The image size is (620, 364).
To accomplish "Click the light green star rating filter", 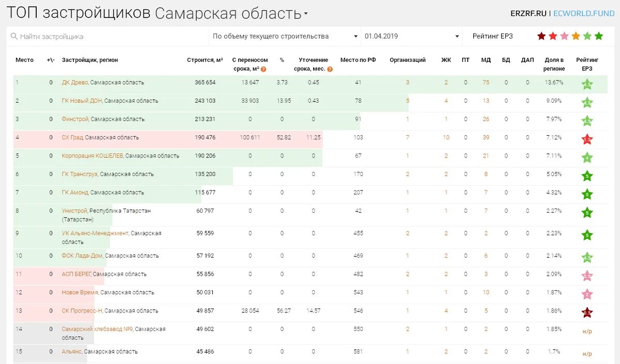I will click(x=587, y=36).
